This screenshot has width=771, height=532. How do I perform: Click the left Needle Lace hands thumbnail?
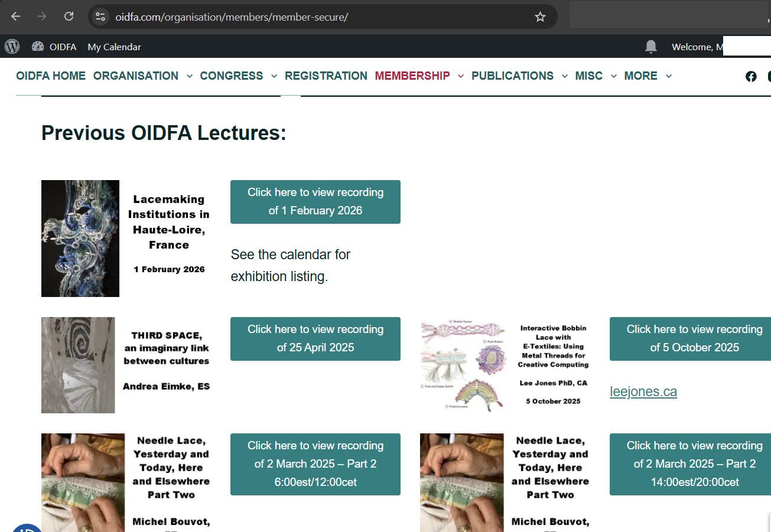[x=83, y=482]
